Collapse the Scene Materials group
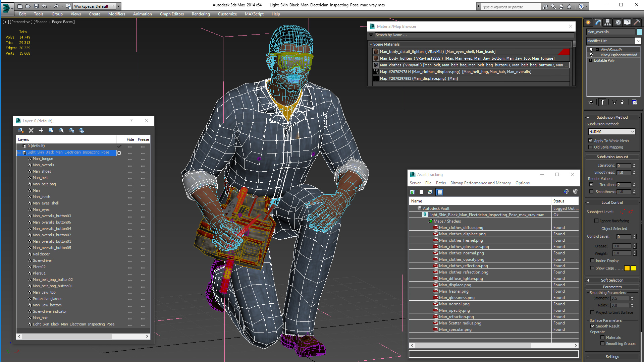 coord(371,44)
